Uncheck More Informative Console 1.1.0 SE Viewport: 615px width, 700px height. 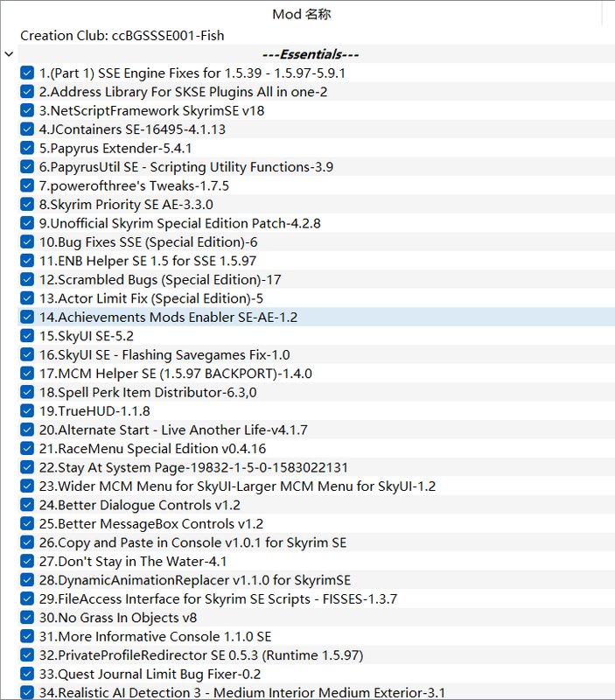[27, 636]
